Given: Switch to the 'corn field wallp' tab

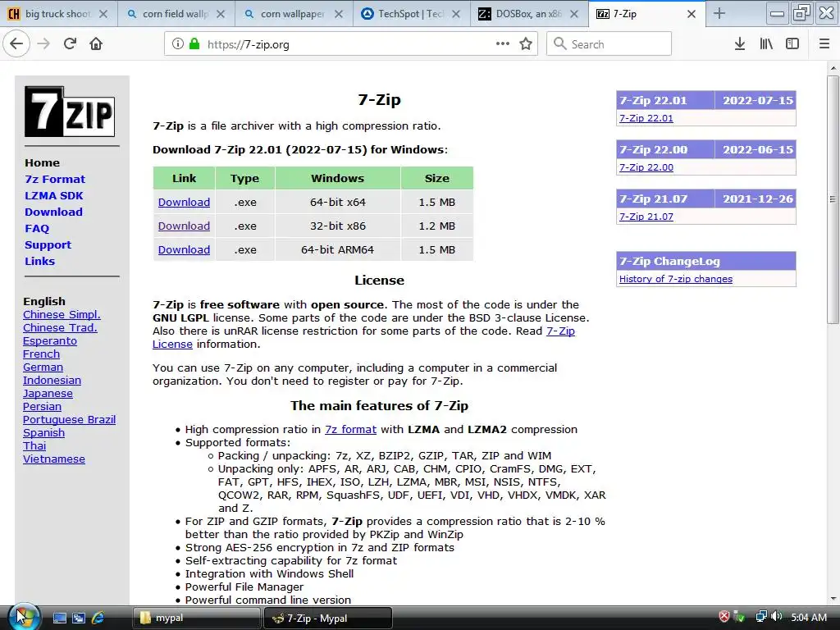Looking at the screenshot, I should pyautogui.click(x=176, y=14).
